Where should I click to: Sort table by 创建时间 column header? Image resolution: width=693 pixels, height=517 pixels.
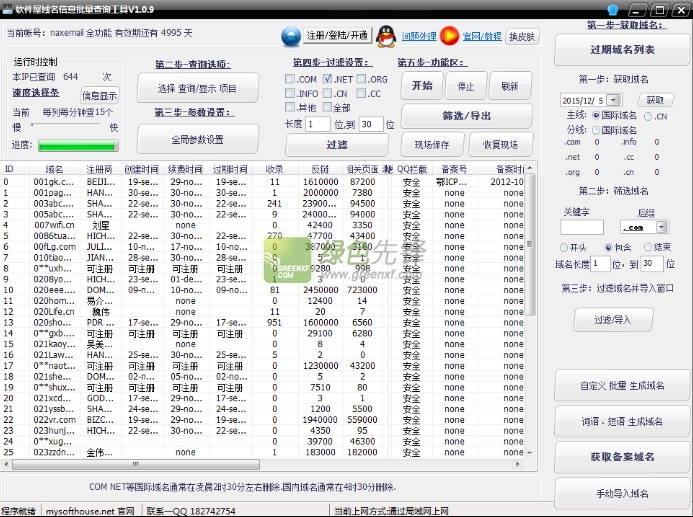point(141,169)
